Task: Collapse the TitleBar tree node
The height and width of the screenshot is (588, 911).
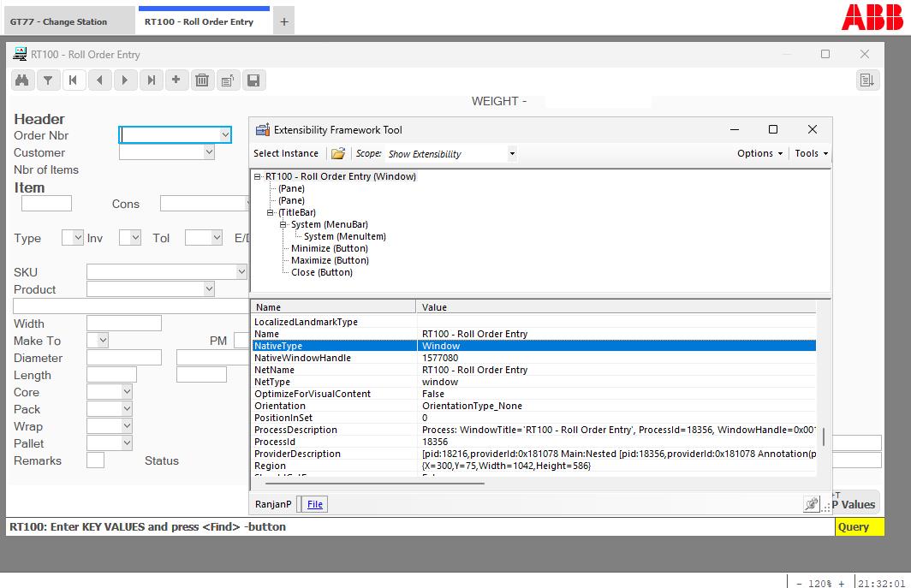Action: click(271, 212)
